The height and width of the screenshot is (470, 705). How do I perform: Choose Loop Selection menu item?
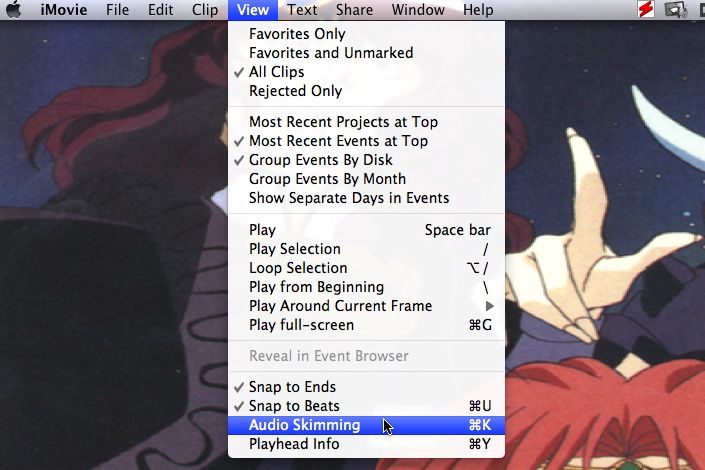point(366,268)
